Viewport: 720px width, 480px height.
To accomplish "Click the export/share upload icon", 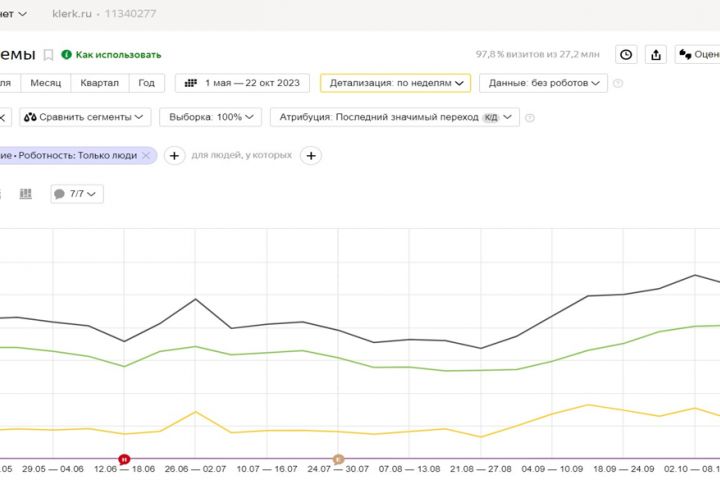I will click(656, 55).
